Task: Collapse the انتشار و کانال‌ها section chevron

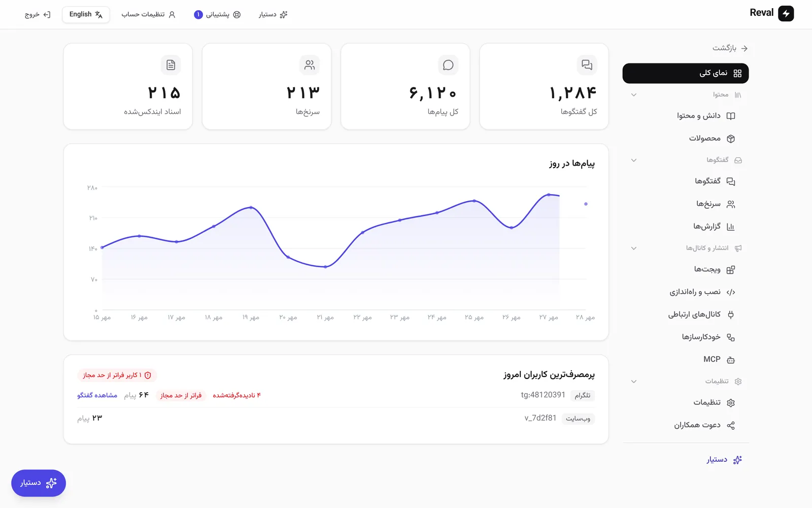Action: 634,248
